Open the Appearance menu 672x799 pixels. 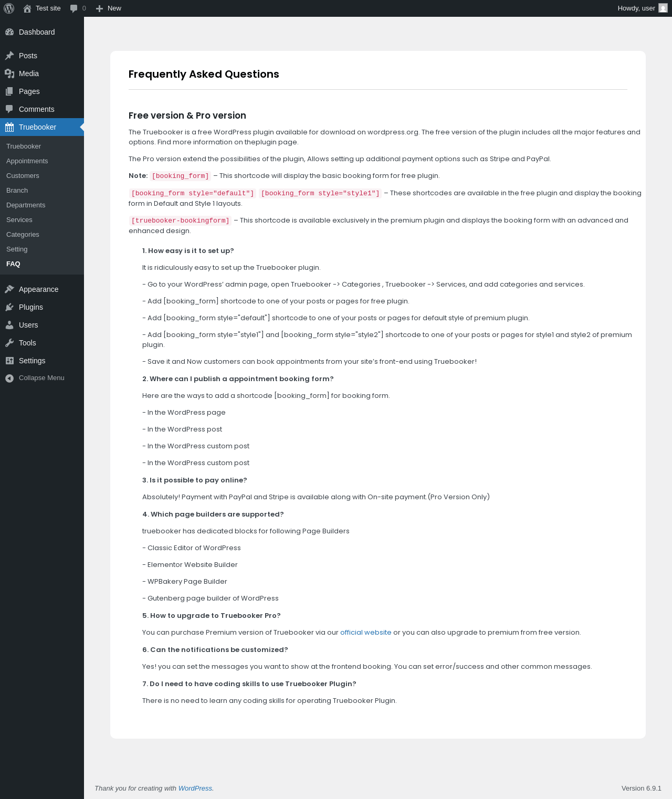38,289
